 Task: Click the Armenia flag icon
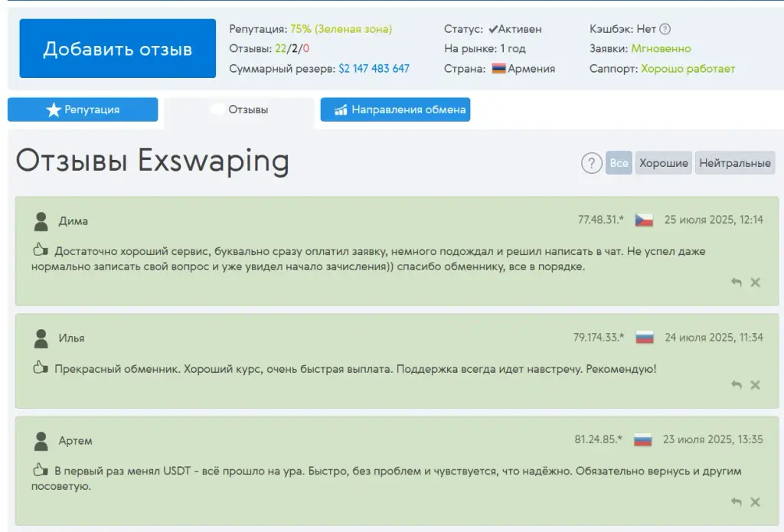pyautogui.click(x=498, y=68)
